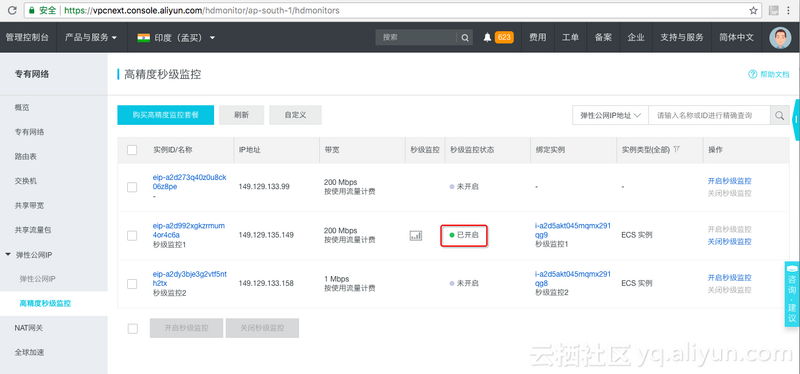Toggle the select-all checkbox in table header
800x374 pixels.
(132, 150)
